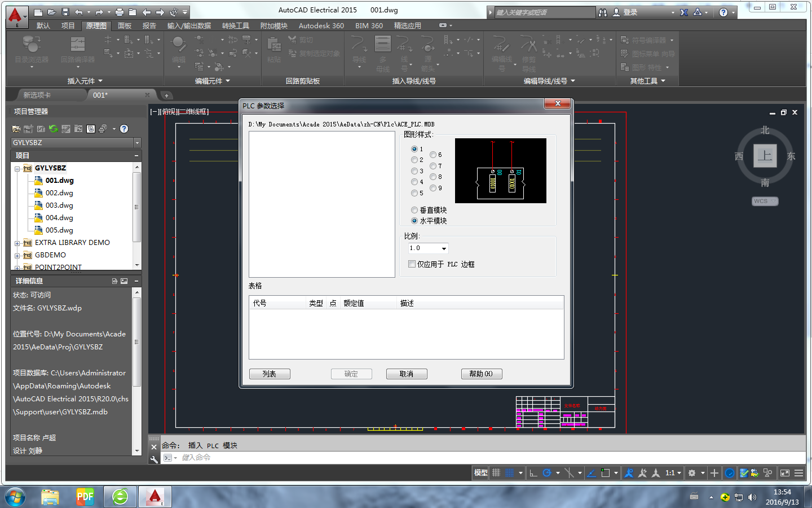Open the 比例 scale 1.0 dropdown

pos(444,248)
